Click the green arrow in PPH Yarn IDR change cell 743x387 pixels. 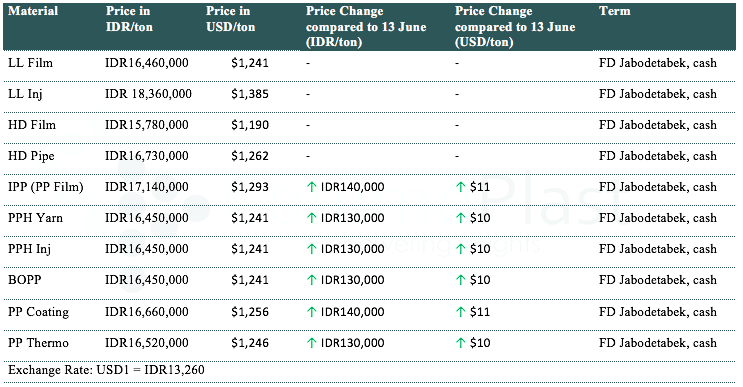(311, 218)
